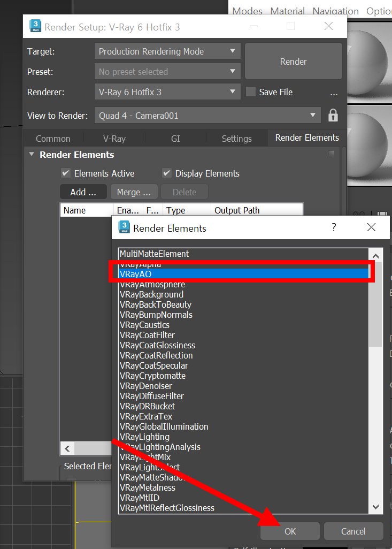The width and height of the screenshot is (392, 549).
Task: Toggle the Display Elements checkbox
Action: [x=167, y=173]
